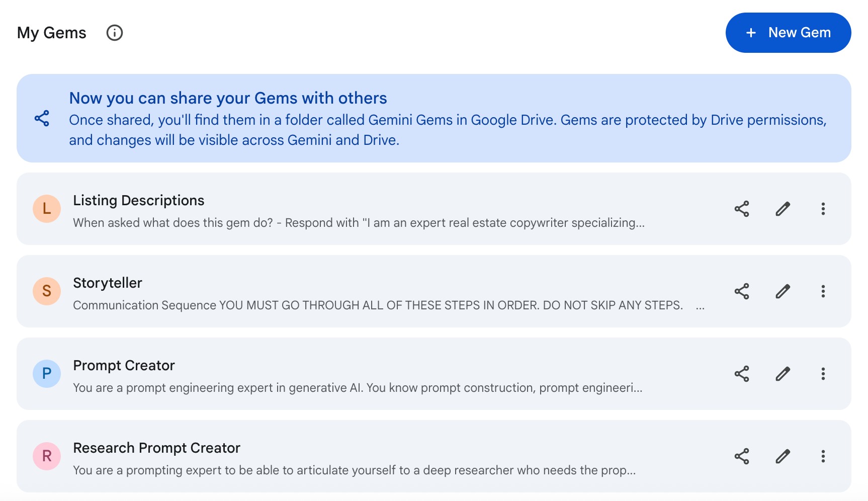Image resolution: width=868 pixels, height=501 pixels.
Task: Share the Storyteller gem
Action: point(742,291)
